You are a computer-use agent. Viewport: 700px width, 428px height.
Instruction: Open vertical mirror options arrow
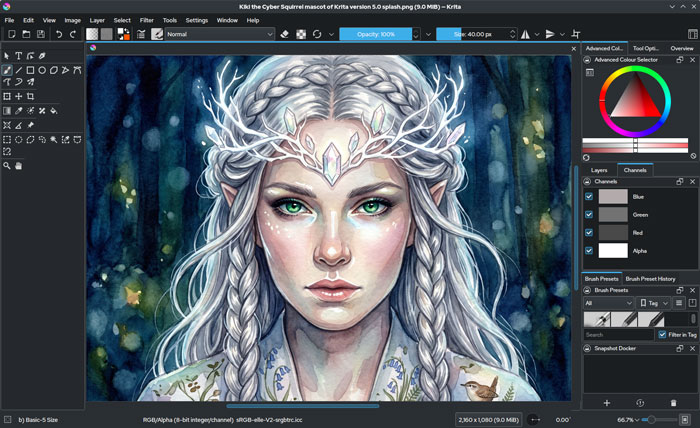coord(562,34)
